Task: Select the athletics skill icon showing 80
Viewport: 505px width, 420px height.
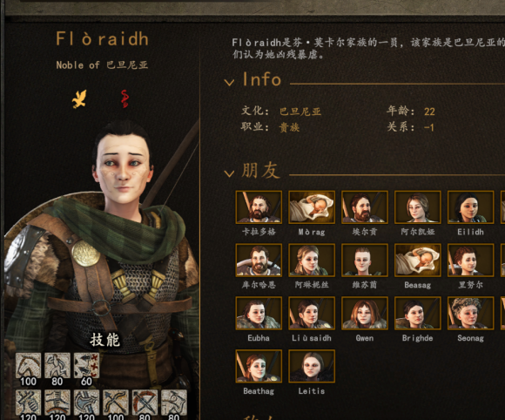Action: 57,365
